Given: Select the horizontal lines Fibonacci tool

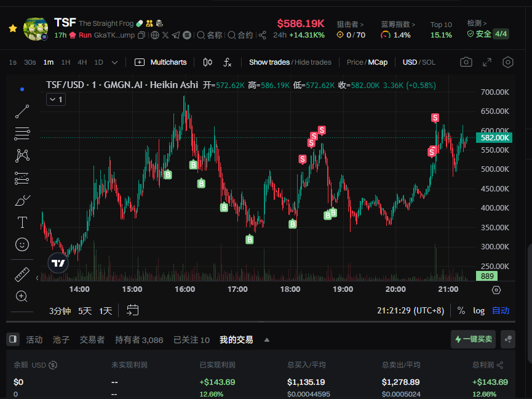Looking at the screenshot, I should [22, 134].
